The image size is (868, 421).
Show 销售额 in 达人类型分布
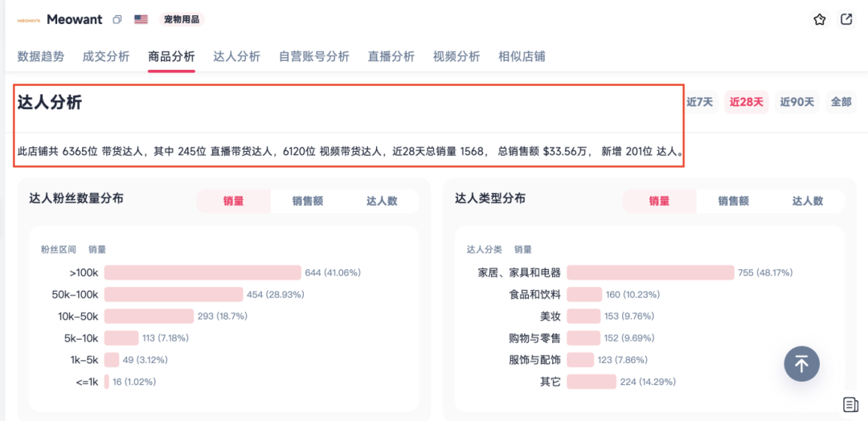[x=733, y=201]
